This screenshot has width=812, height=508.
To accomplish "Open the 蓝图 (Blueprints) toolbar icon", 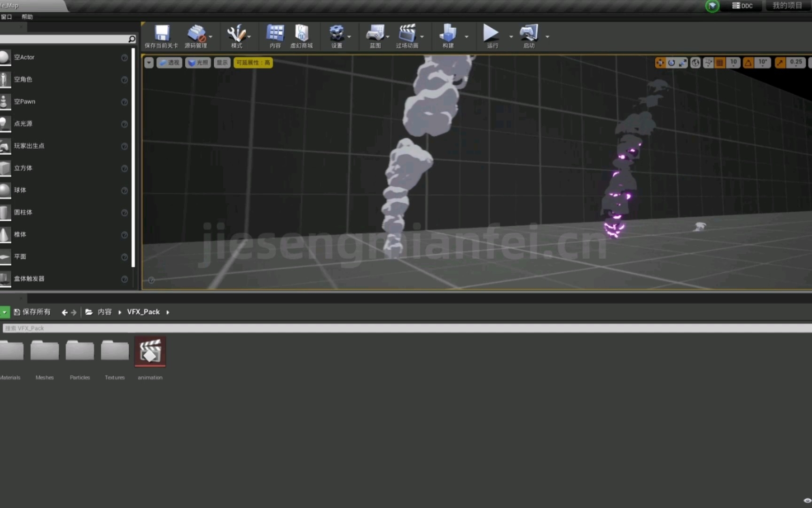I will click(x=374, y=36).
